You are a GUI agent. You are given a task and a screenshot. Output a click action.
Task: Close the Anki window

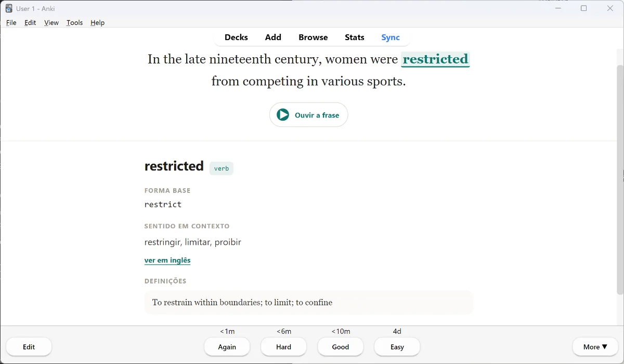pyautogui.click(x=610, y=8)
